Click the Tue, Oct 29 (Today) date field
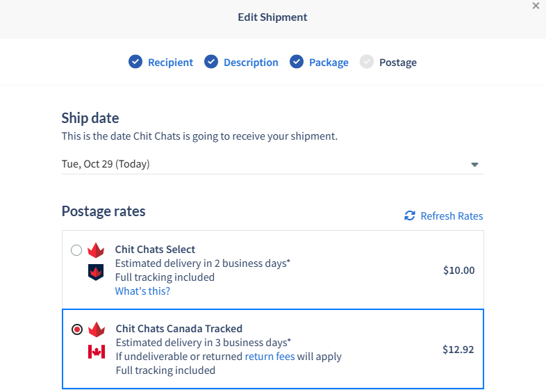 tap(106, 164)
